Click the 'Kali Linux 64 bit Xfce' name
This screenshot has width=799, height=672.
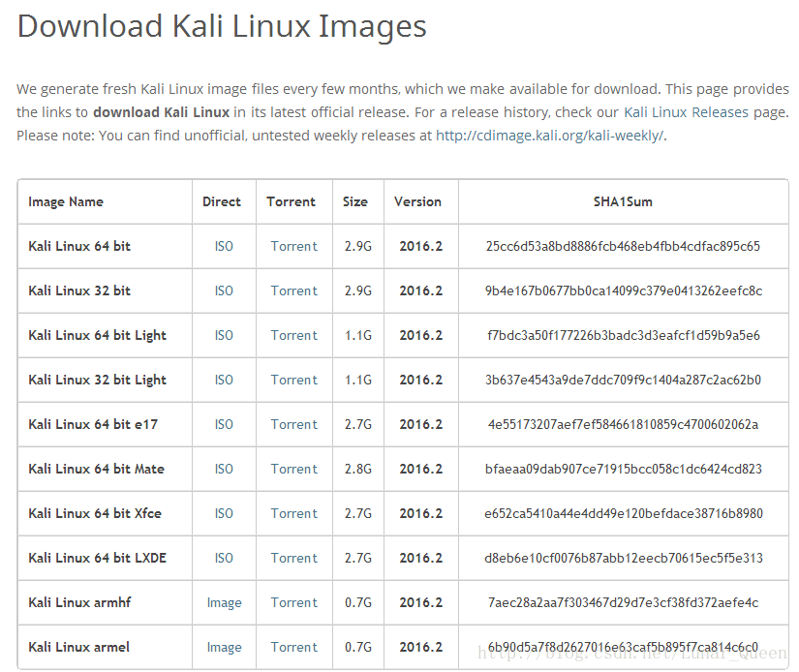[95, 513]
